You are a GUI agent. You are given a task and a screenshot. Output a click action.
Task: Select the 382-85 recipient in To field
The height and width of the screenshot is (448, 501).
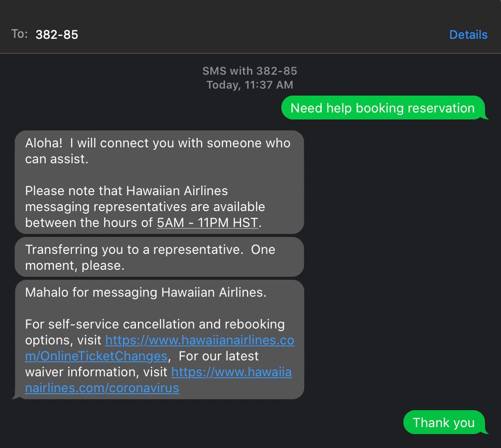57,34
